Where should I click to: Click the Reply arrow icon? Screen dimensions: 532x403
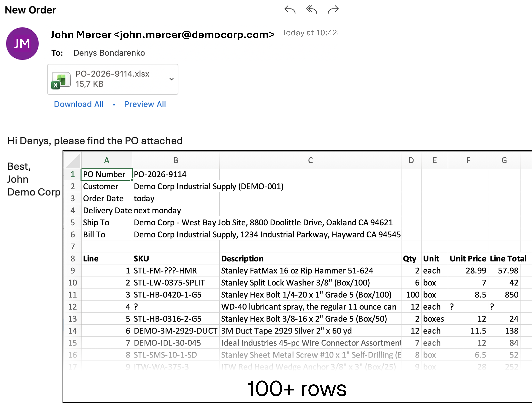point(290,10)
